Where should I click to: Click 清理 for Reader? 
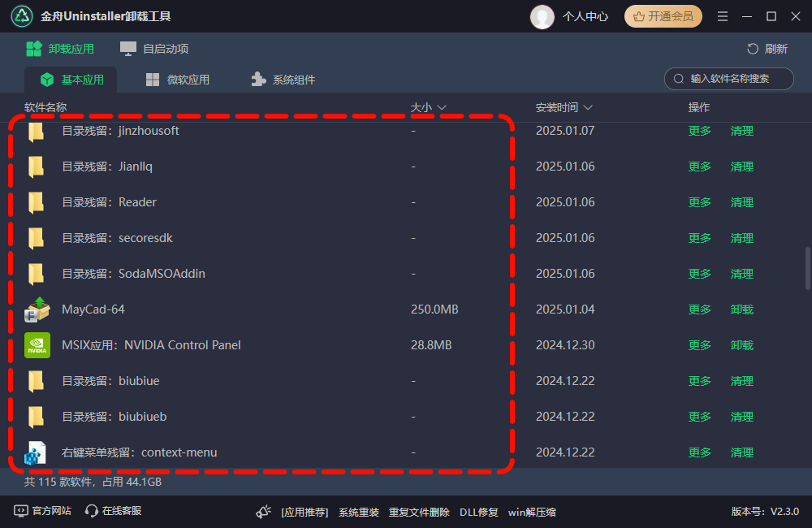(x=742, y=202)
